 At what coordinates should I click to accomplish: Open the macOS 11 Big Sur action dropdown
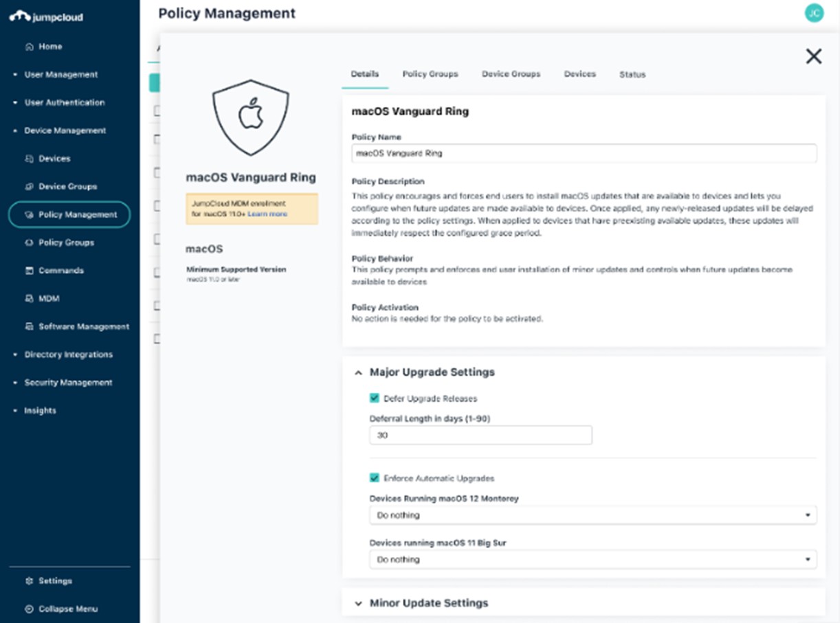[x=593, y=560]
